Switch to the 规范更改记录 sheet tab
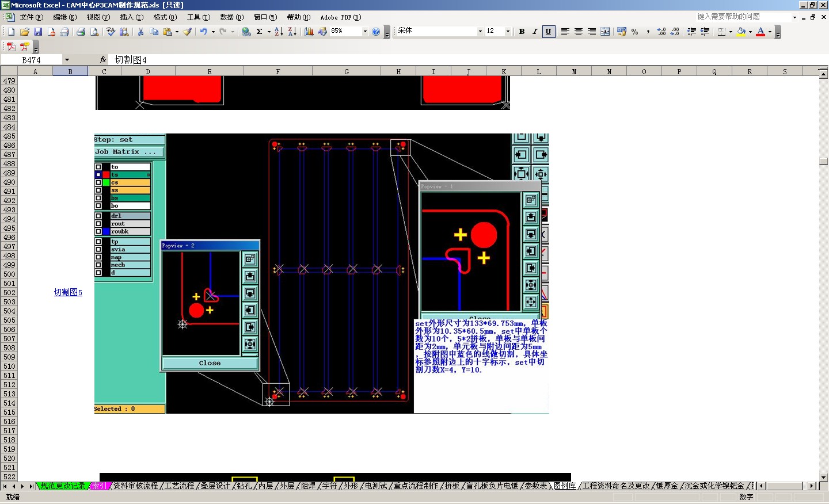Image resolution: width=829 pixels, height=504 pixels. click(63, 486)
